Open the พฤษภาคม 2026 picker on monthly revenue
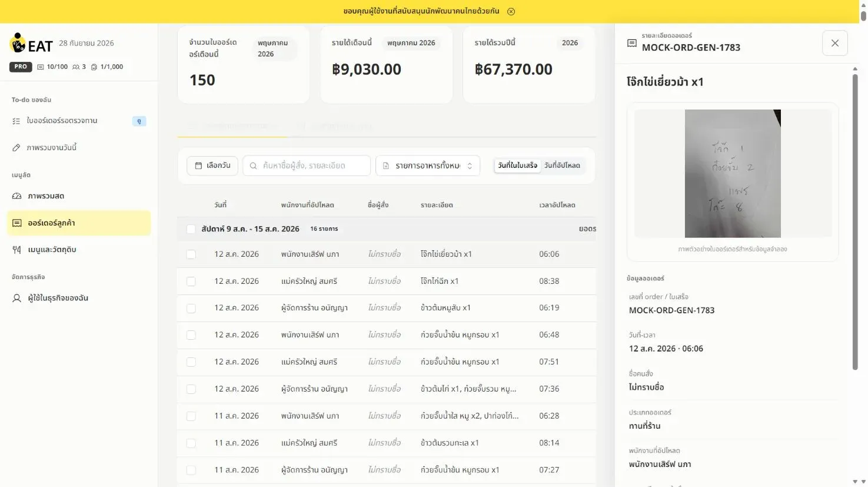The width and height of the screenshot is (868, 487). click(x=411, y=43)
